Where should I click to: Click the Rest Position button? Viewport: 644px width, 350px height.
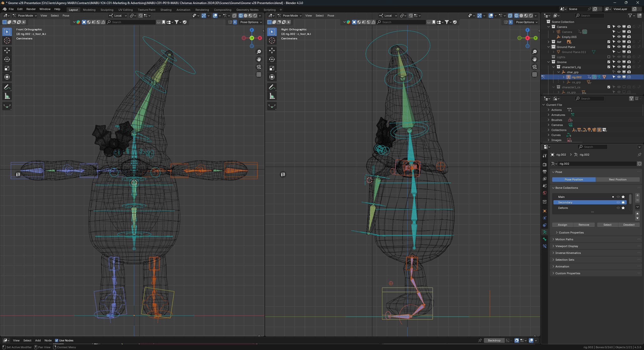tap(618, 179)
